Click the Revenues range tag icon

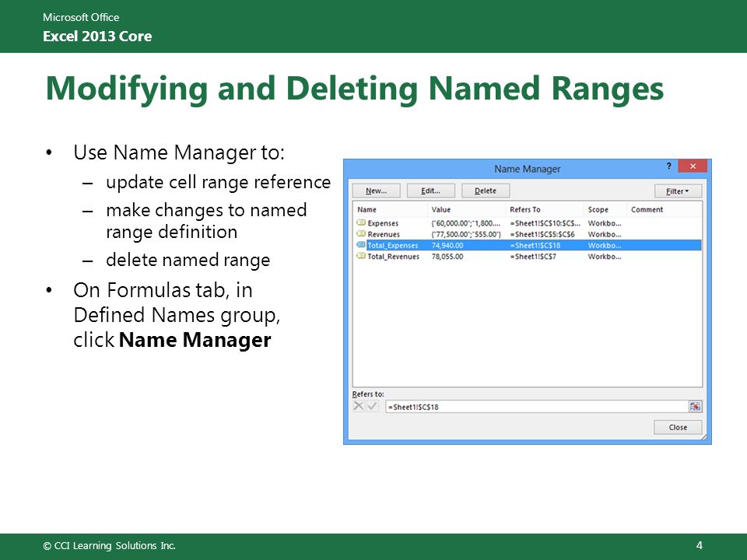coord(360,233)
